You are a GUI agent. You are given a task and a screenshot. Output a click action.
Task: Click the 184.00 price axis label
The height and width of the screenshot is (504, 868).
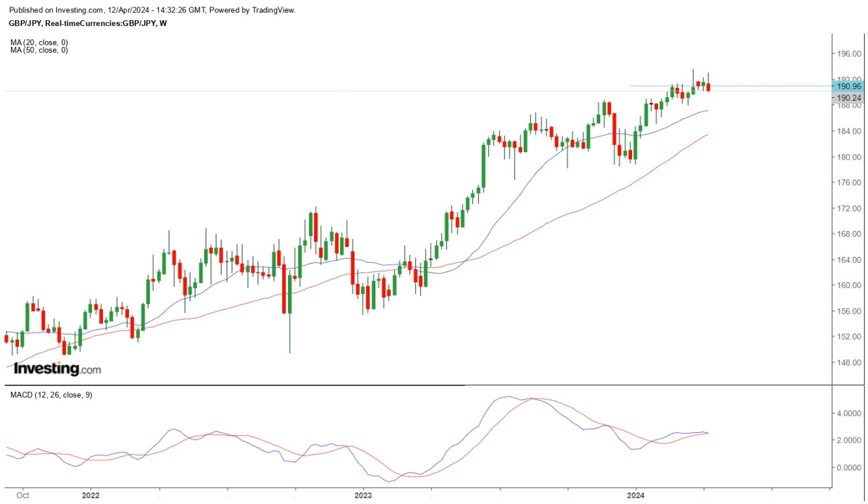tap(849, 131)
